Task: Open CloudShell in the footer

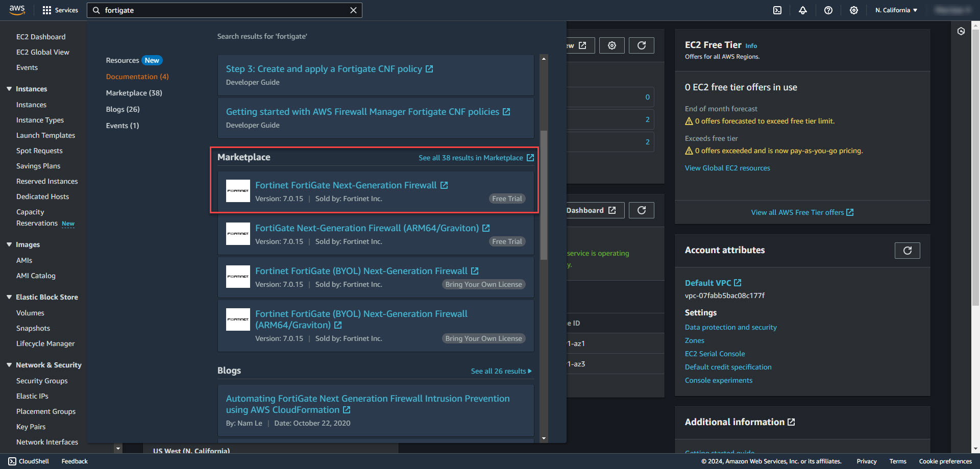Action: click(29, 461)
